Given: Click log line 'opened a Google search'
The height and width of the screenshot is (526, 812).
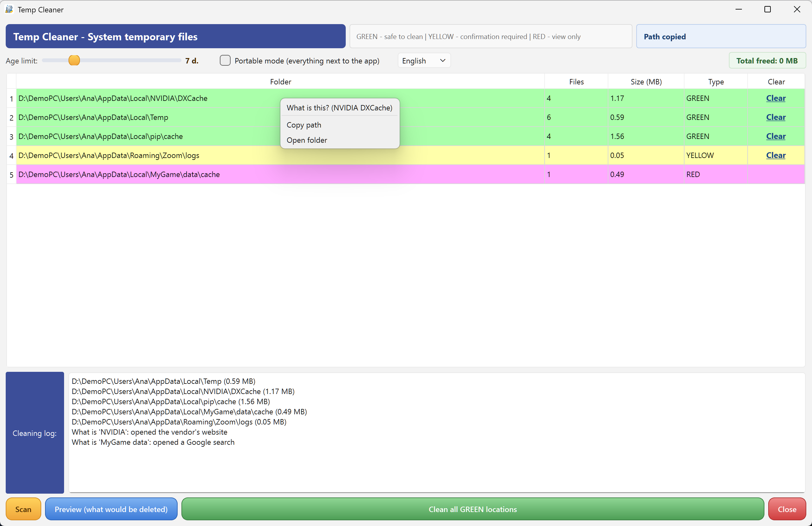Looking at the screenshot, I should pos(153,442).
